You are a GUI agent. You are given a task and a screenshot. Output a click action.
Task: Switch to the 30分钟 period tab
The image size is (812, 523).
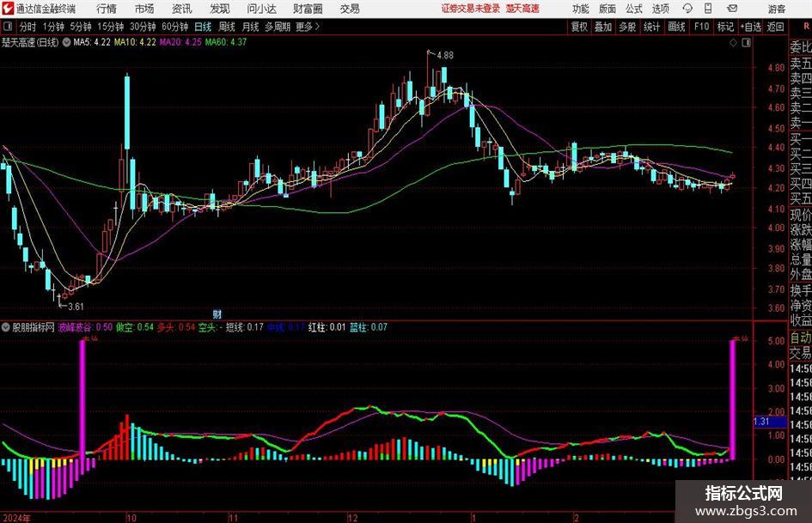143,27
